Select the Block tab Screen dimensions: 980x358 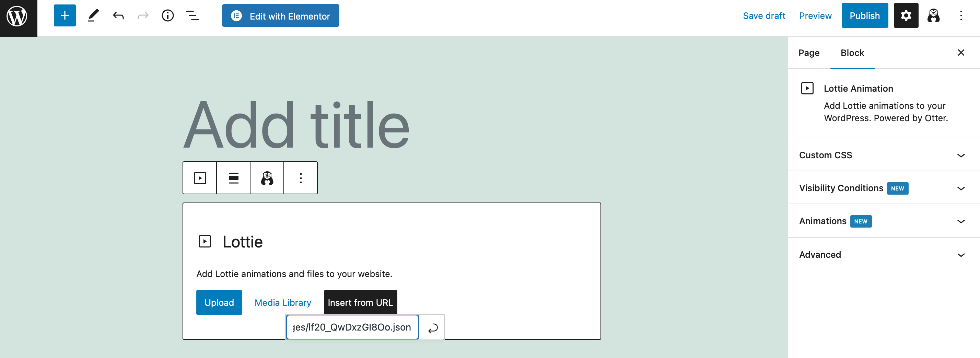point(852,53)
